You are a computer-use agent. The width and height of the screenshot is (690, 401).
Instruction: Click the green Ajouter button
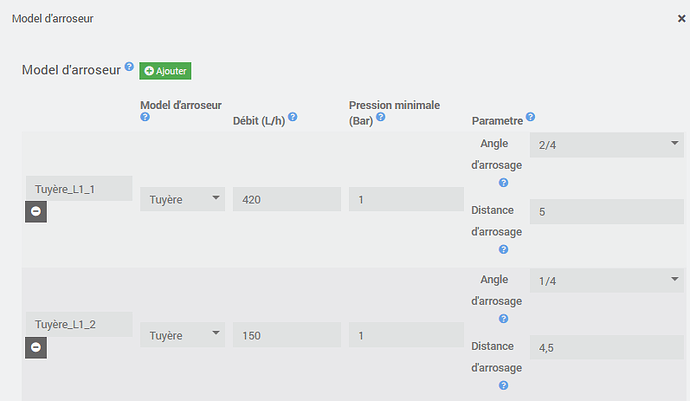pyautogui.click(x=165, y=71)
